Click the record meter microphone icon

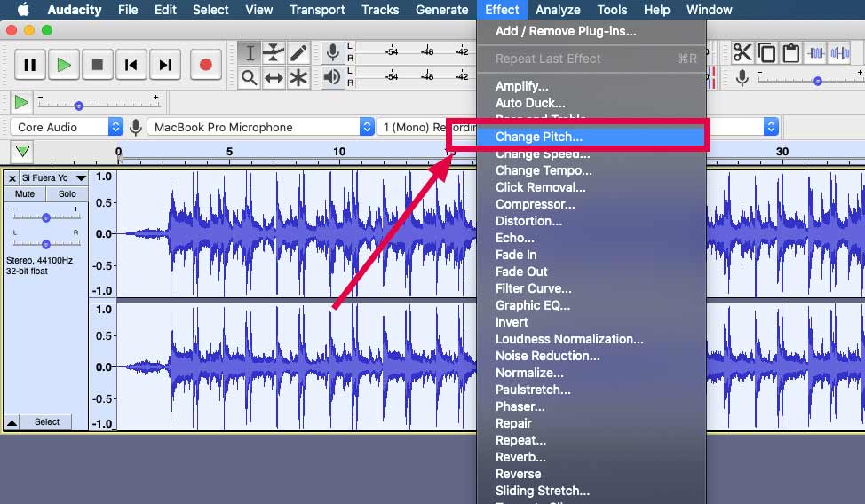pos(333,52)
